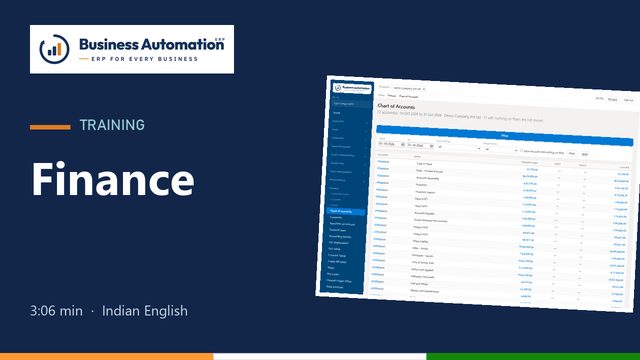Click the 'TRAINING' label
Screen dimensions: 640x360
pos(112,125)
